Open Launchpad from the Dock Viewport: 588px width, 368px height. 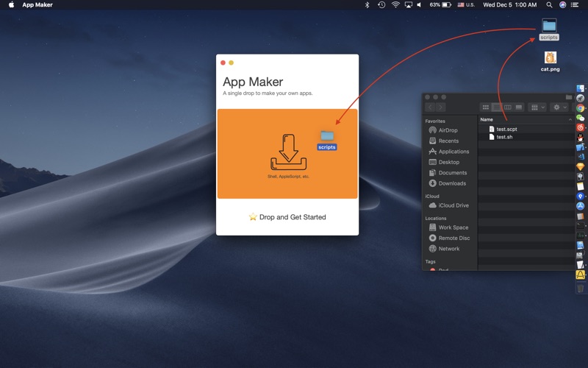580,99
